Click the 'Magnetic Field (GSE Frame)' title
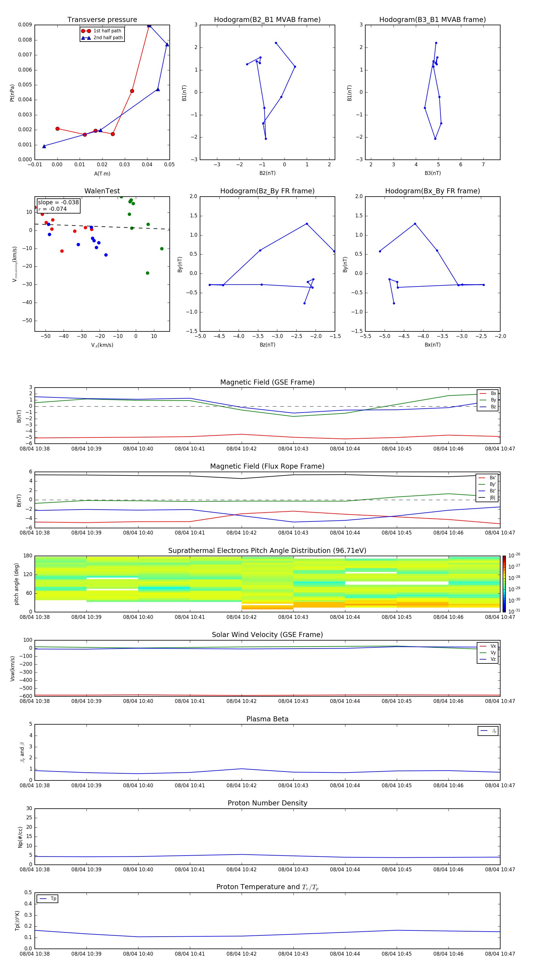The image size is (535, 980). [x=267, y=382]
